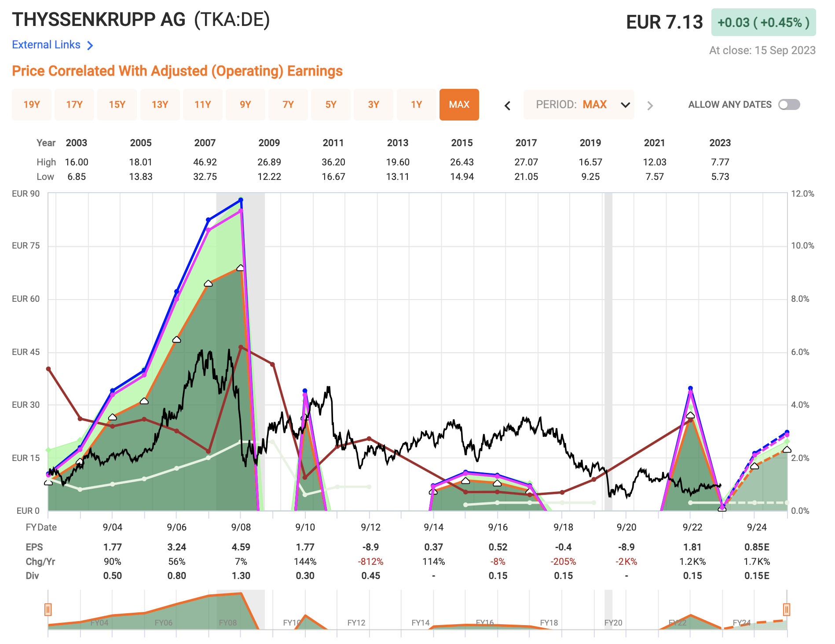Viewport: 835px width, 644px height.
Task: Click the white triangle marker at 9/15
Action: tap(465, 481)
